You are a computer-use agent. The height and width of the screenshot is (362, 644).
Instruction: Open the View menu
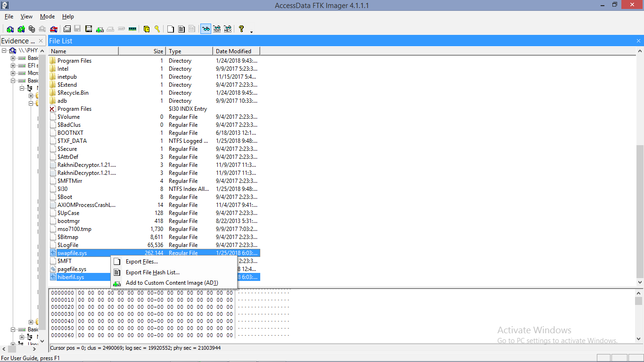[27, 16]
